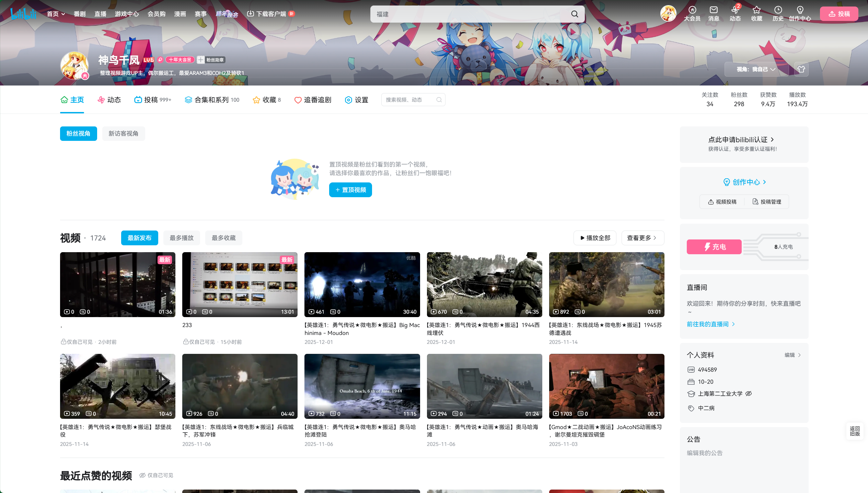Click the 233 video thumbnail
This screenshot has width=868, height=493.
pos(240,284)
